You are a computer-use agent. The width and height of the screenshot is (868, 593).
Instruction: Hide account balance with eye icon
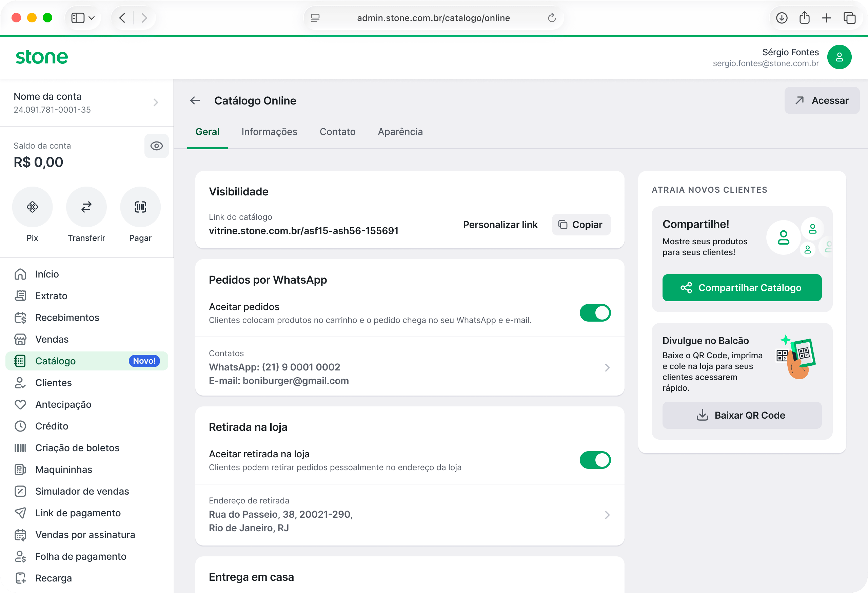point(157,146)
